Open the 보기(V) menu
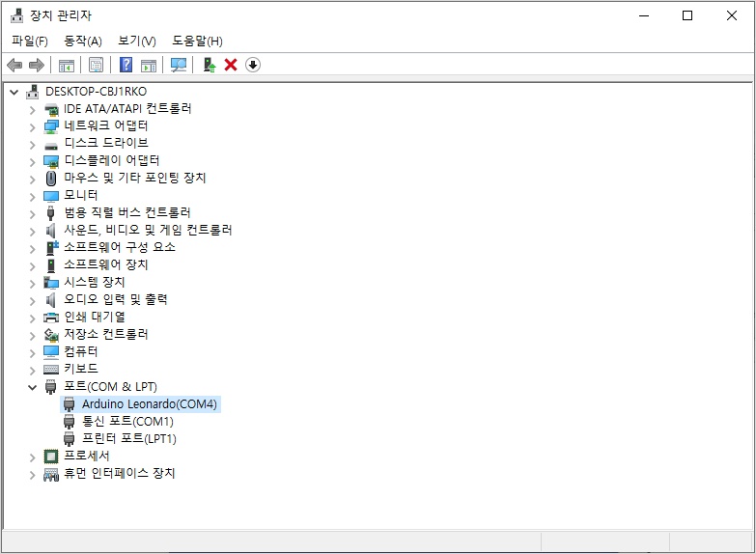 137,41
